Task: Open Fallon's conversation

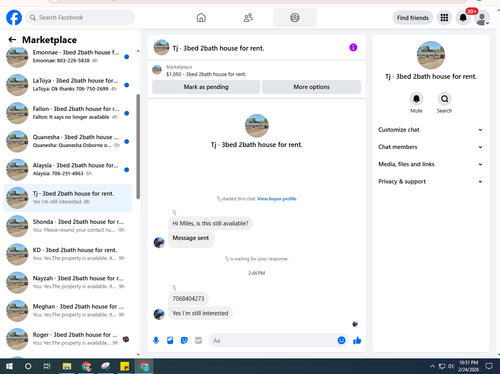Action: pos(68,113)
